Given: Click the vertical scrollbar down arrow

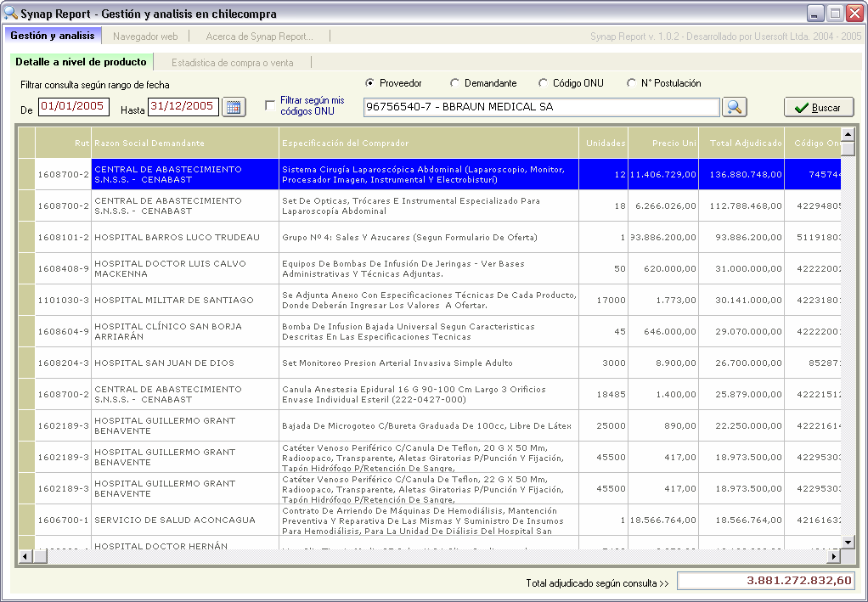Looking at the screenshot, I should coord(848,543).
